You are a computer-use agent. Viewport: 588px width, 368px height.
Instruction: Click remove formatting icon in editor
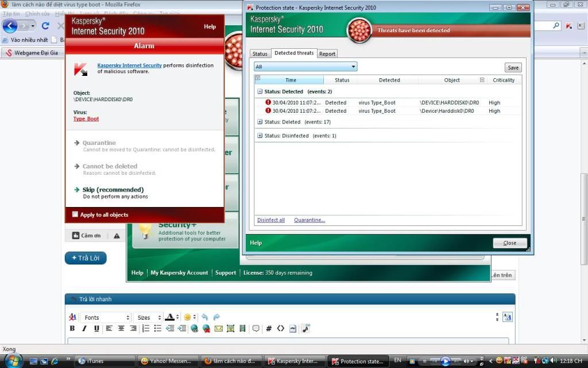[72, 317]
